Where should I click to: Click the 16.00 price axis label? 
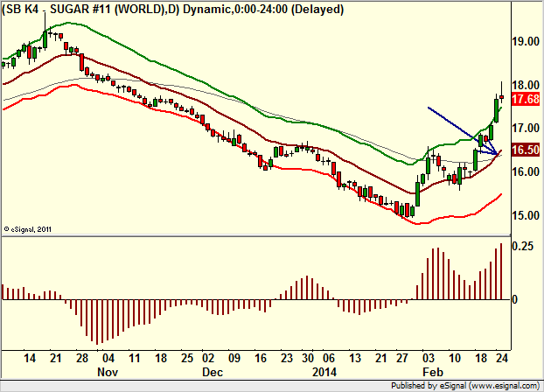(x=526, y=171)
